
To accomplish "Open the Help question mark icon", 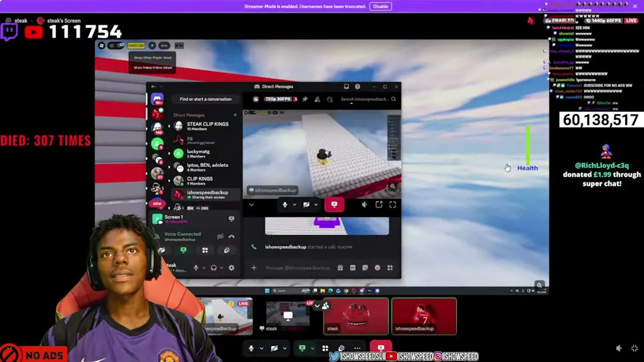I will click(x=358, y=86).
